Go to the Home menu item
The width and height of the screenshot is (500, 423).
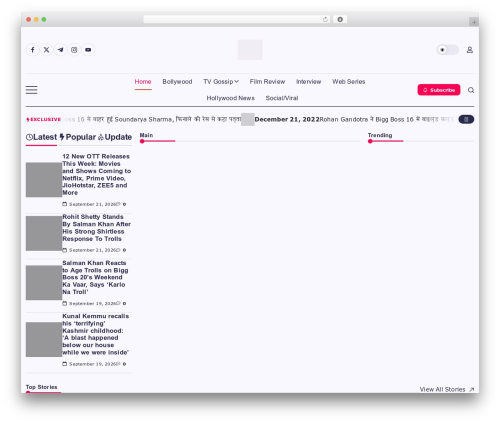point(143,82)
